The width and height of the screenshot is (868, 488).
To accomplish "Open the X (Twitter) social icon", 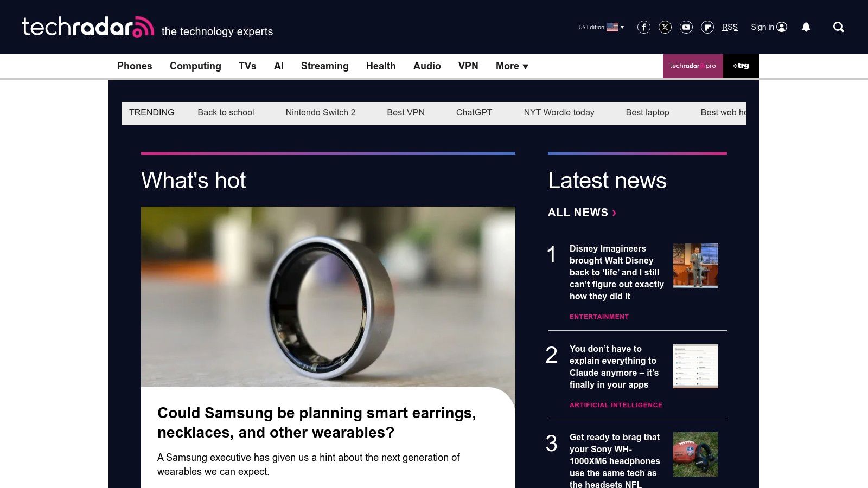I will click(x=665, y=27).
